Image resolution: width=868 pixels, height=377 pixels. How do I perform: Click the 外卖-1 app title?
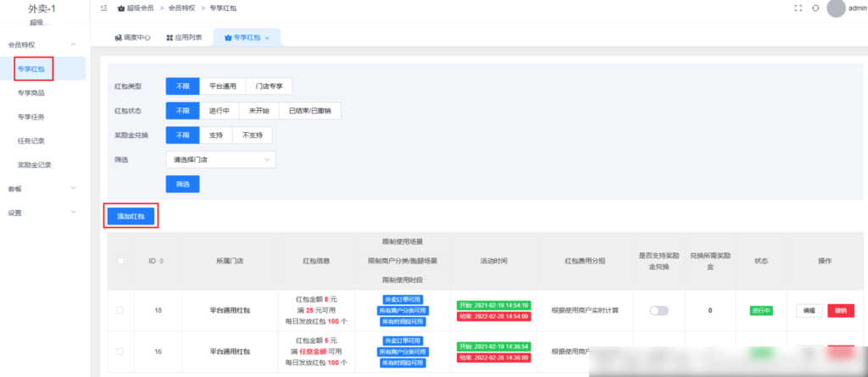click(42, 8)
